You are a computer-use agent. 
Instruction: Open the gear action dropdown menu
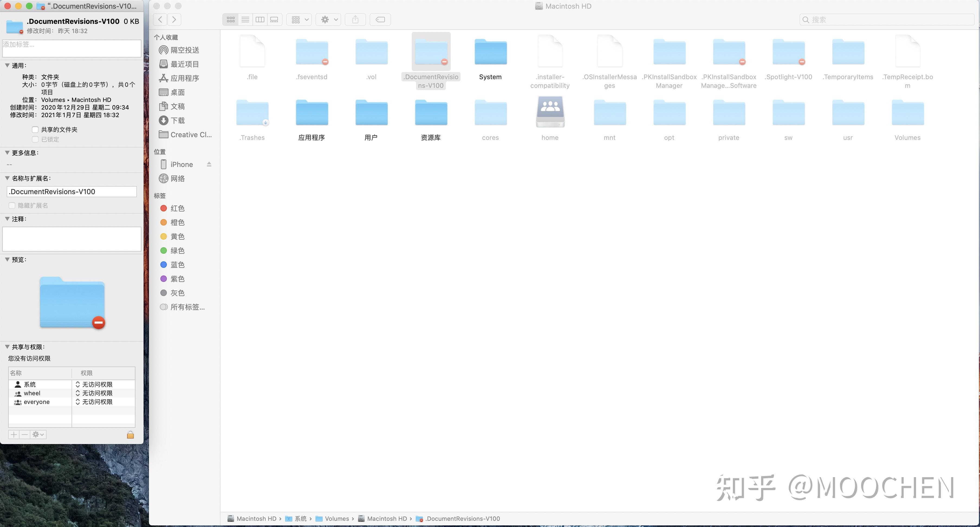point(328,20)
